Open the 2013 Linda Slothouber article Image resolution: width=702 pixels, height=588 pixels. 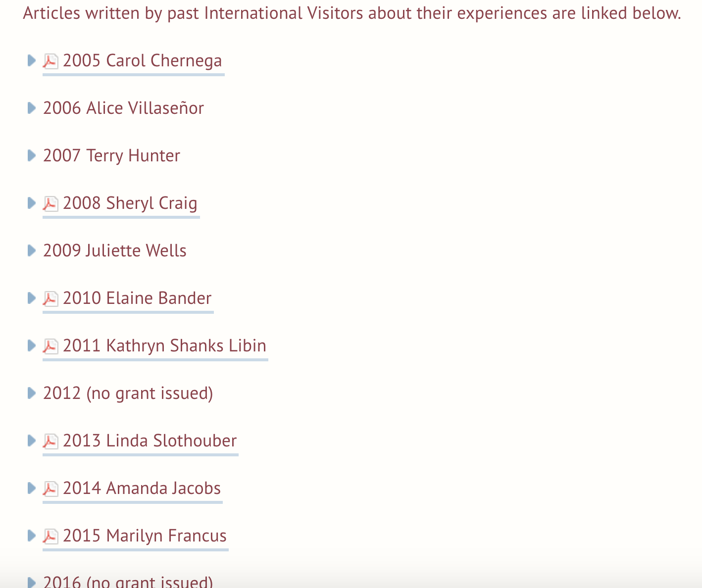150,441
